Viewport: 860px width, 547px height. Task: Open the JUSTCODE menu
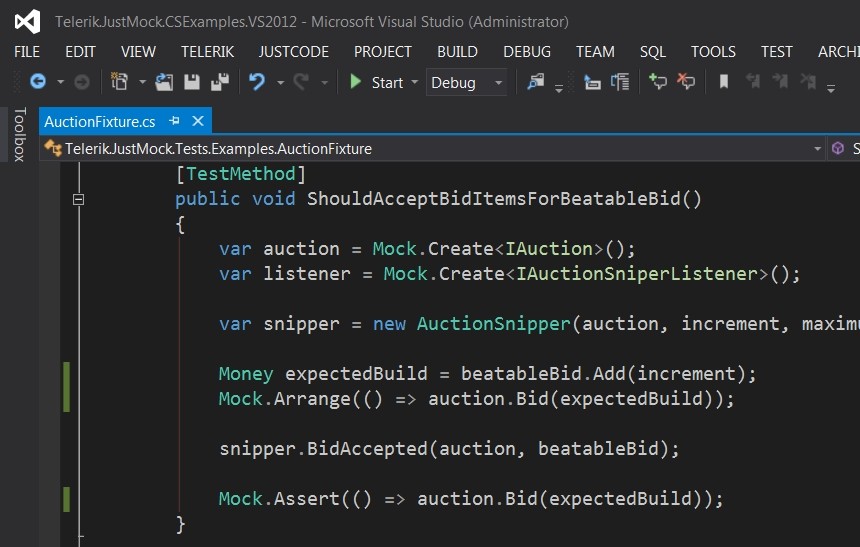pos(293,52)
